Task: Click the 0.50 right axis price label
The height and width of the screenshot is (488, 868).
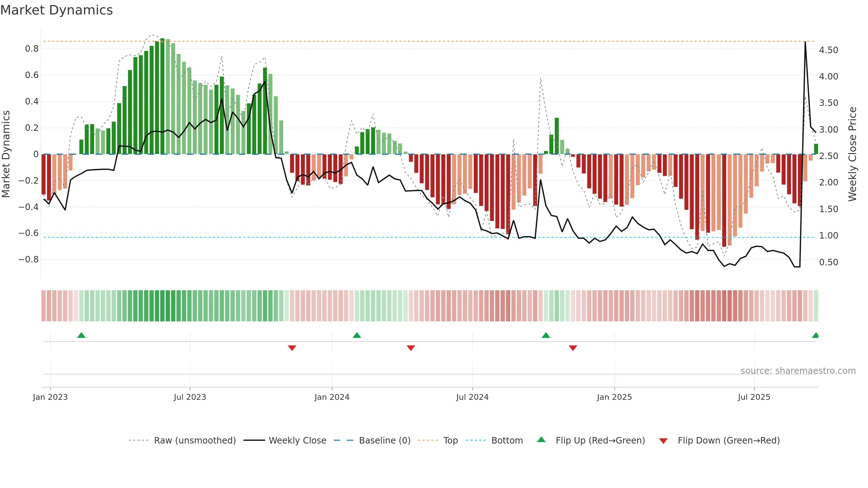Action: pyautogui.click(x=829, y=262)
